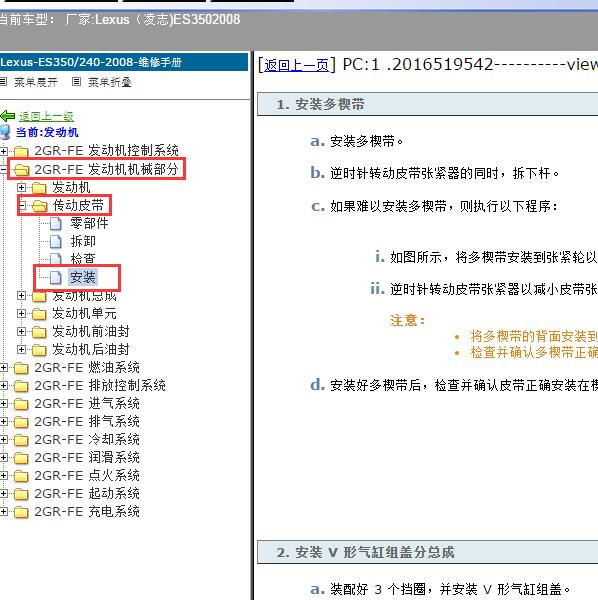The image size is (598, 600).
Task: Select the 传动皮带 tree item
Action: click(78, 205)
